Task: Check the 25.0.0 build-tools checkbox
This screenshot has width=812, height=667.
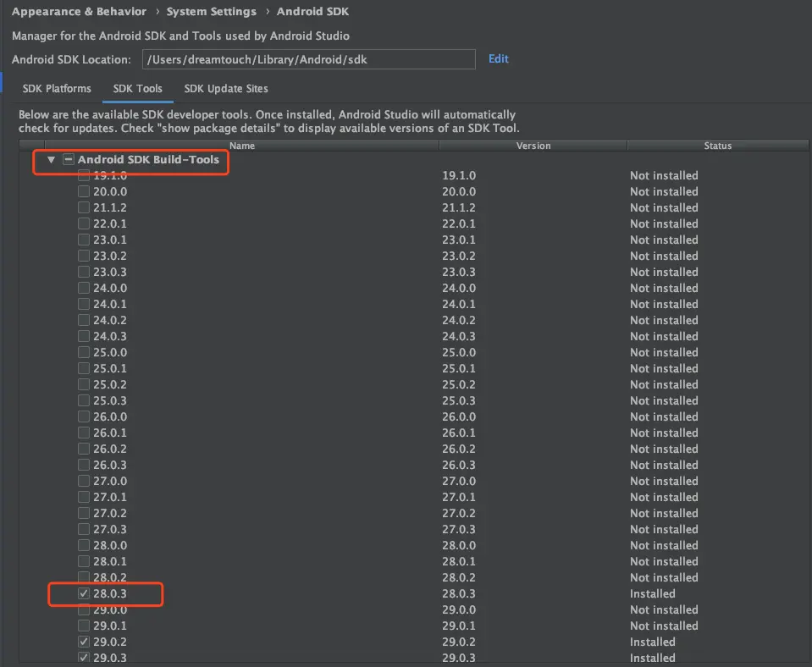Action: (83, 352)
